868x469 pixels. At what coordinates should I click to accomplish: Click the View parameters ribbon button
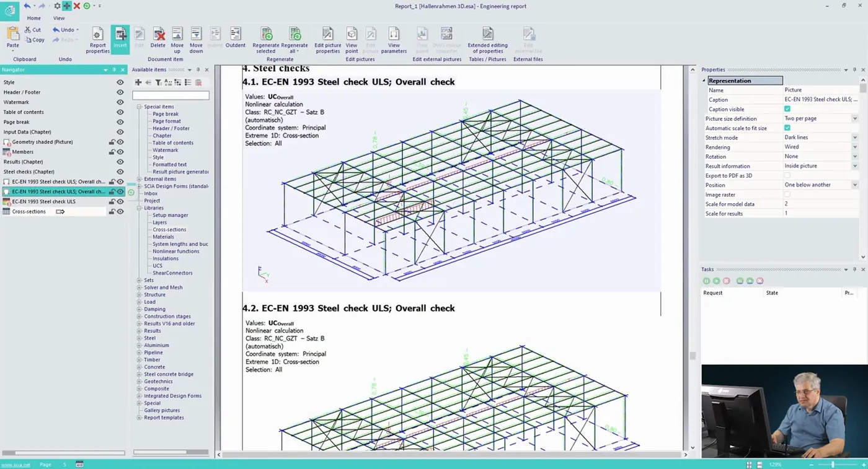pos(394,40)
